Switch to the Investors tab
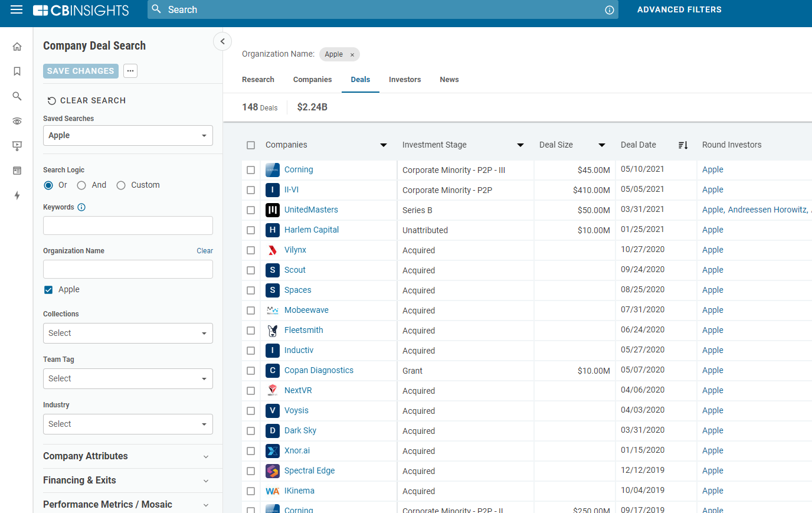The image size is (812, 513). (405, 80)
